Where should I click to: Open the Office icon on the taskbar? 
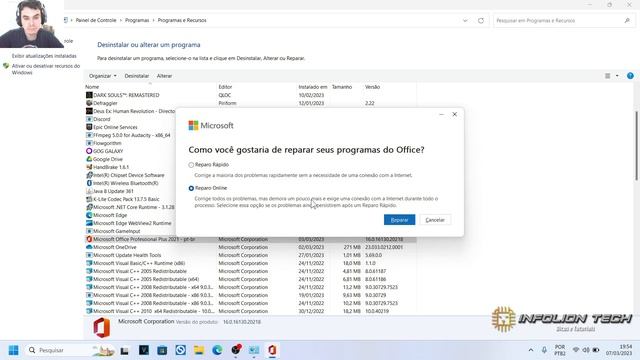point(272,350)
